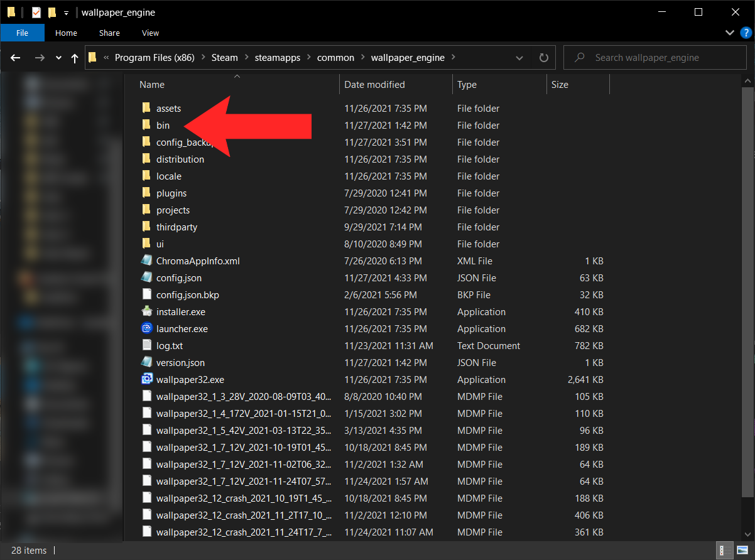Image resolution: width=755 pixels, height=560 pixels.
Task: Open the recent locations dropdown arrow
Action: click(x=58, y=58)
